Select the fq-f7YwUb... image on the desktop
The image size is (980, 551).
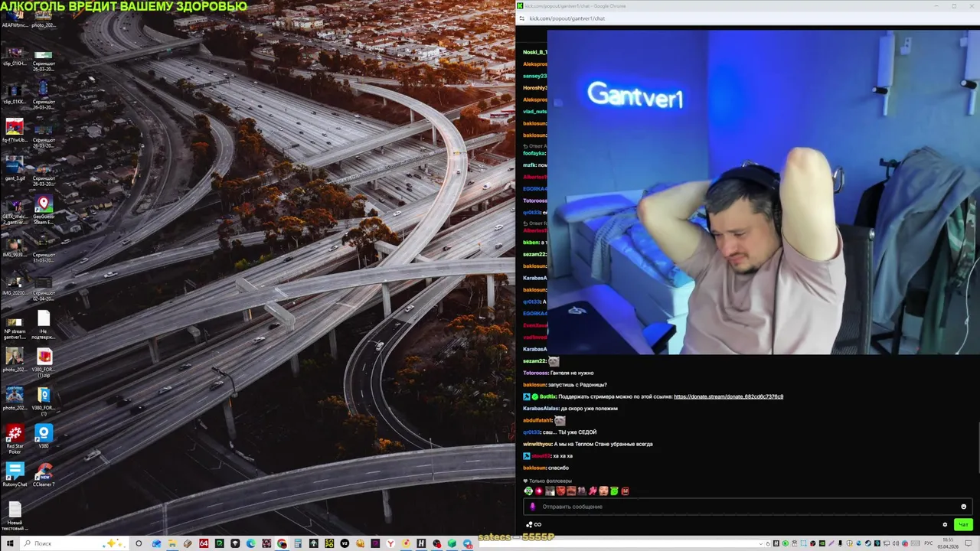[15, 130]
